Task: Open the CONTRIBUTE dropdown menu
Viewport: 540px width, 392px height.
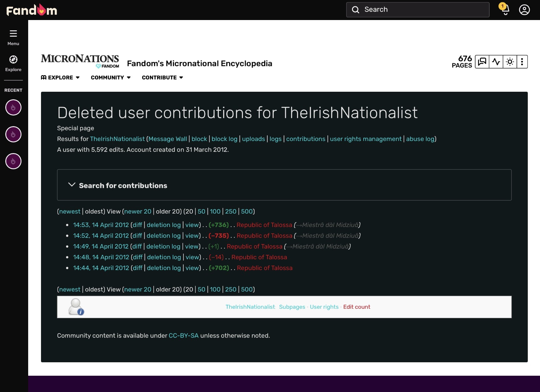Action: (162, 78)
